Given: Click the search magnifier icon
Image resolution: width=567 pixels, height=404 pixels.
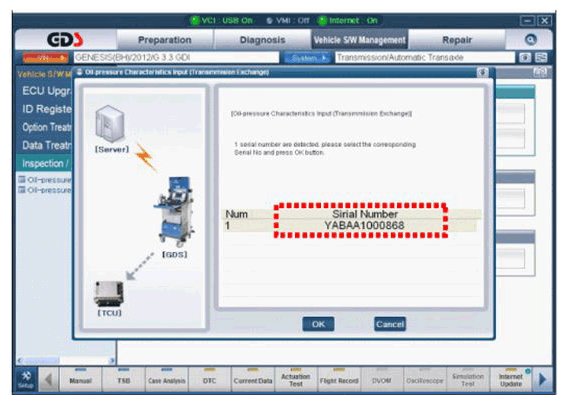Looking at the screenshot, I should [530, 40].
